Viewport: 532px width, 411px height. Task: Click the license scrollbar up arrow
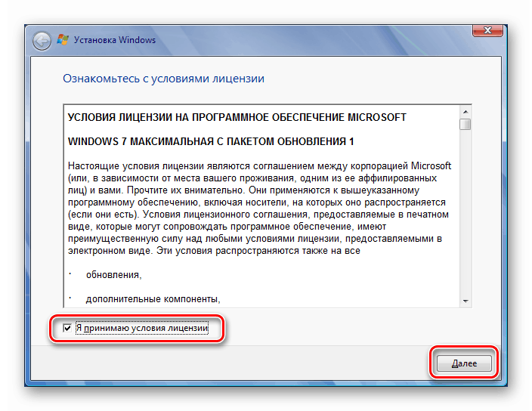coord(466,112)
